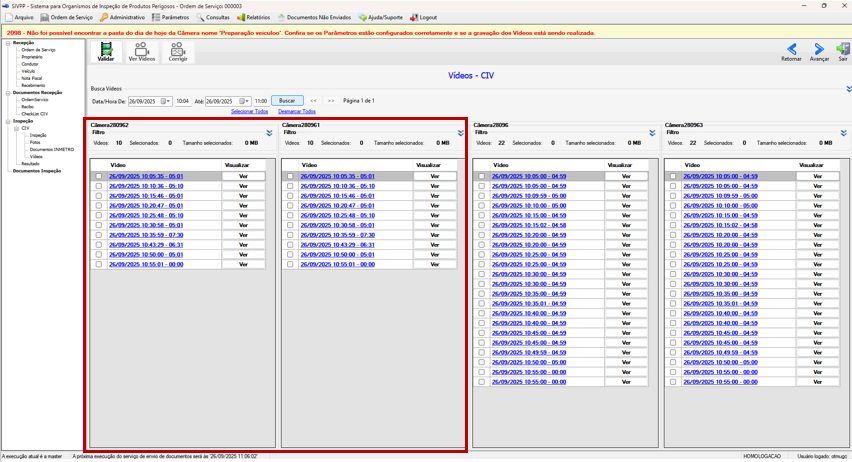The width and height of the screenshot is (852, 462).
Task: Expand the Filtro chevron of Câmera280961
Action: pos(461,133)
